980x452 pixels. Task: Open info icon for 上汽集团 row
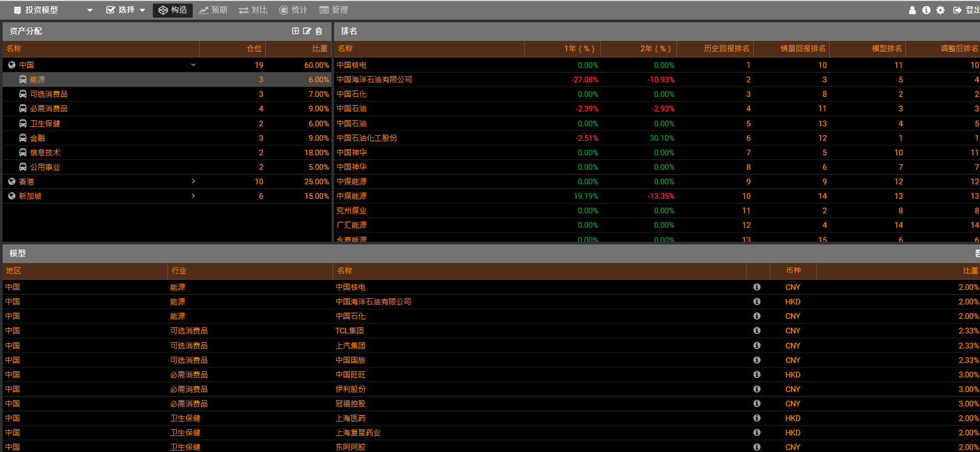tap(757, 345)
